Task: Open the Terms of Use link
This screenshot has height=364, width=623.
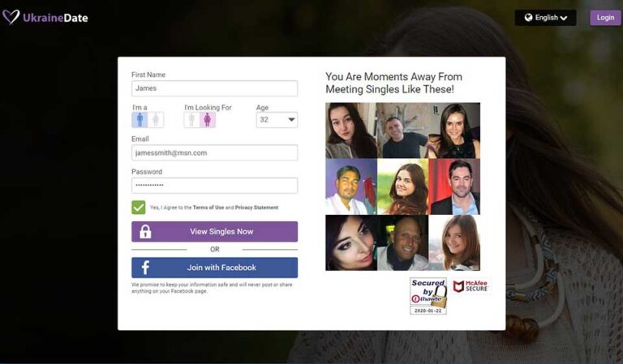Action: tap(208, 208)
